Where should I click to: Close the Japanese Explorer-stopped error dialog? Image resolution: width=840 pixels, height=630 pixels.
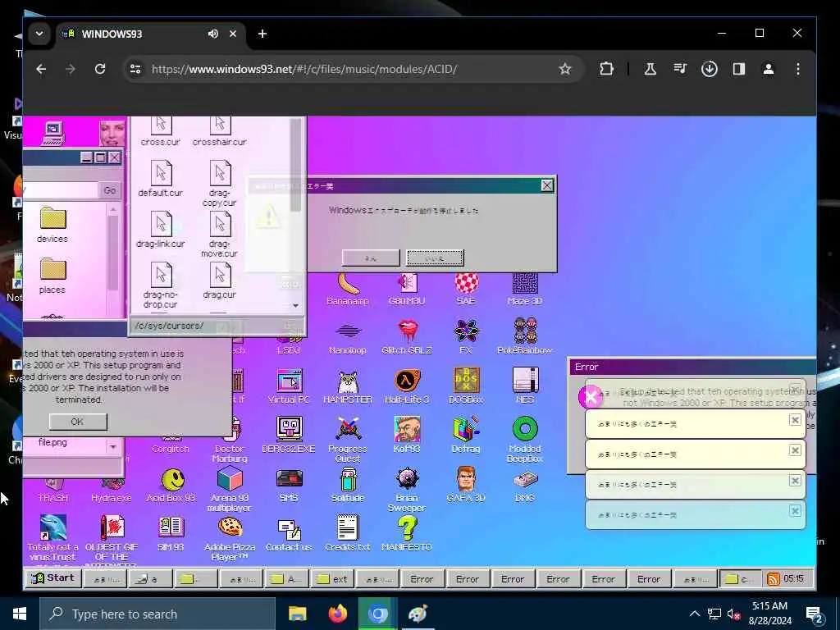pyautogui.click(x=546, y=185)
